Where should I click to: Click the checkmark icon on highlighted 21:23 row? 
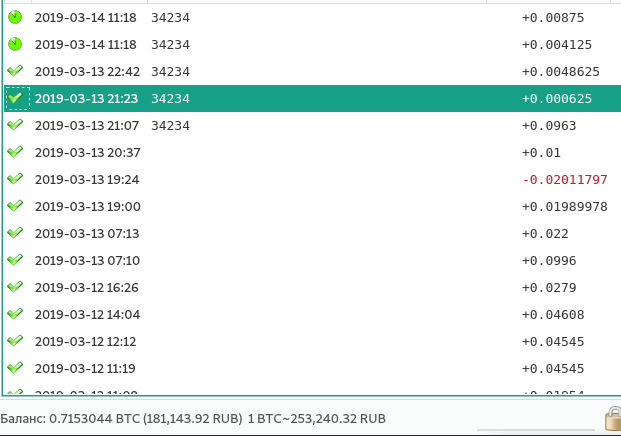click(15, 98)
